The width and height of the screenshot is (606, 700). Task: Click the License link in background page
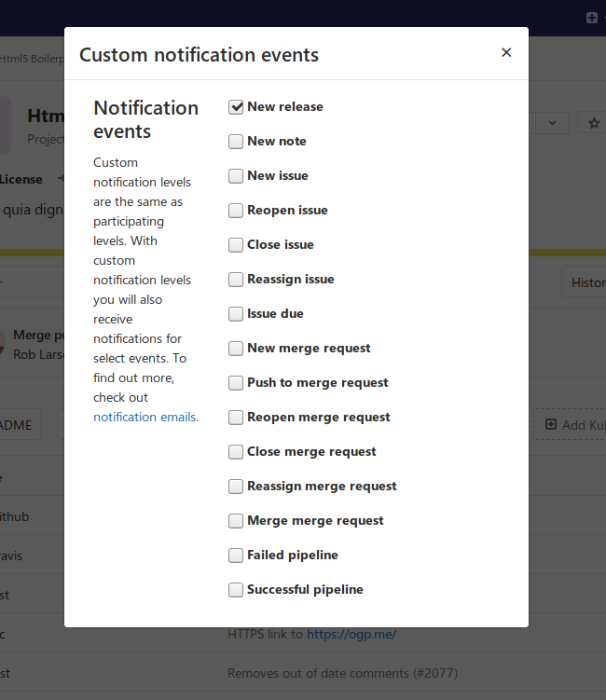21,180
